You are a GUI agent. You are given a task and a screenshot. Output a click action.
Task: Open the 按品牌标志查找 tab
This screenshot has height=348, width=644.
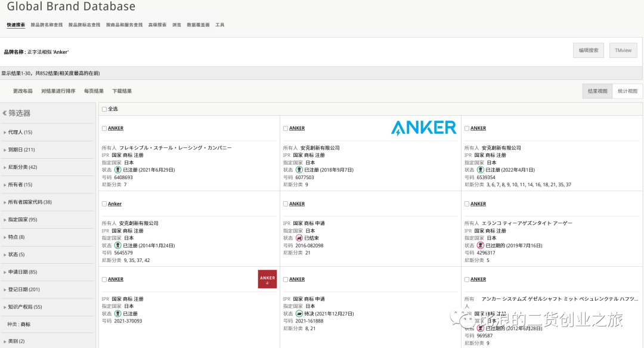(x=84, y=24)
